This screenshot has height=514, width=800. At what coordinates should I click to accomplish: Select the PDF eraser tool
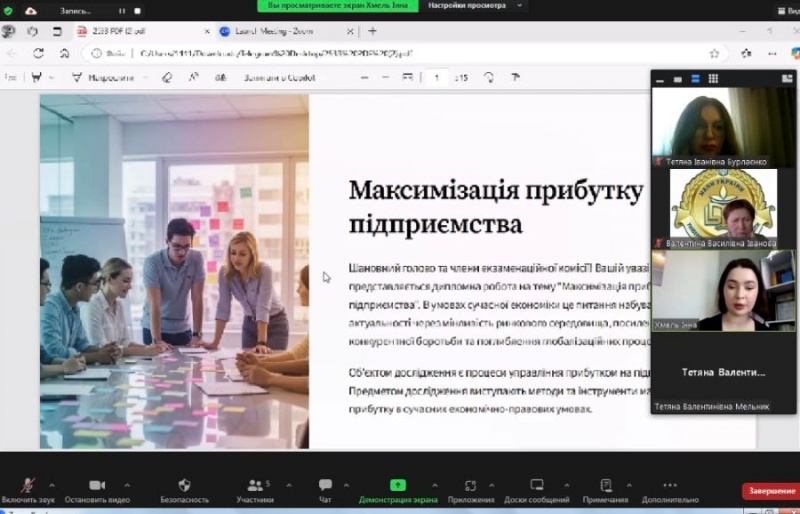point(167,78)
